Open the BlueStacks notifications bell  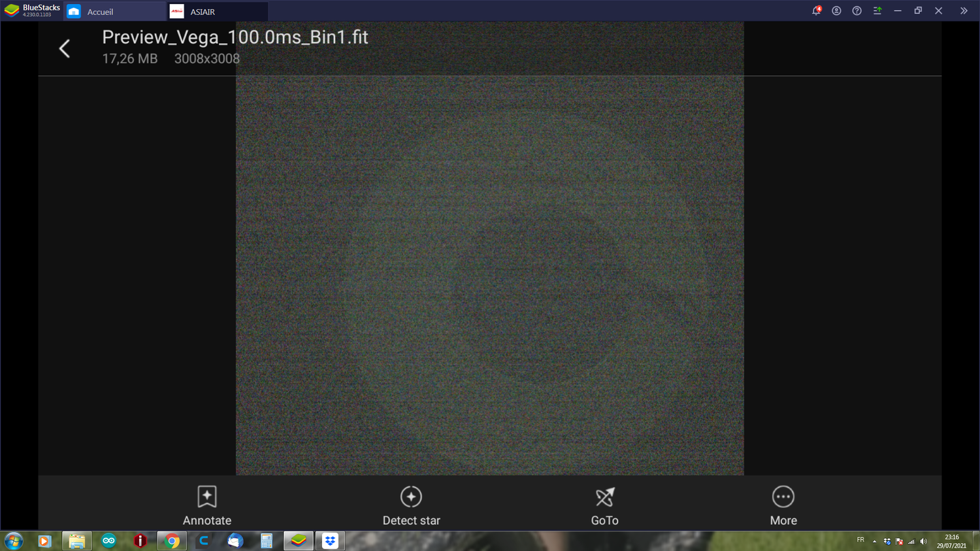tap(816, 10)
